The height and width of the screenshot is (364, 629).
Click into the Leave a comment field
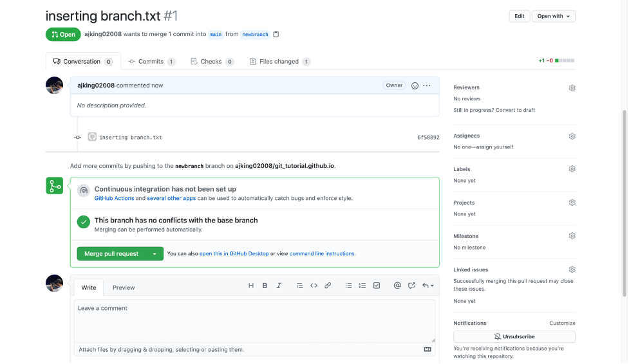(x=254, y=320)
